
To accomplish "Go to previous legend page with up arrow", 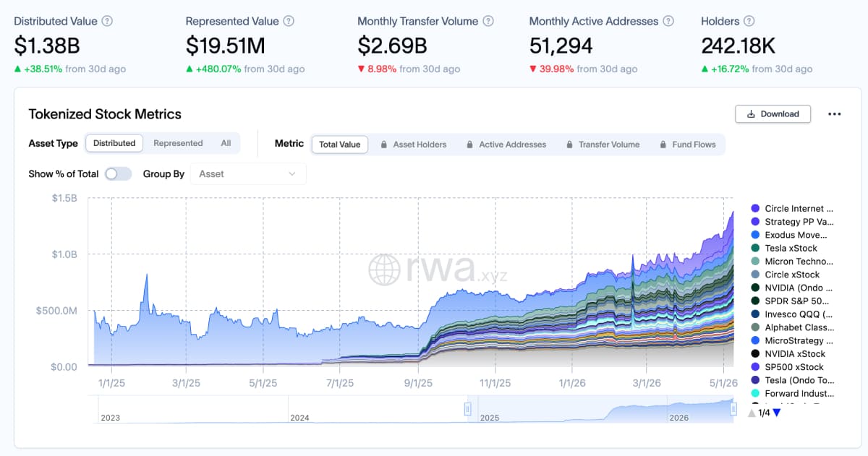I will pos(752,413).
